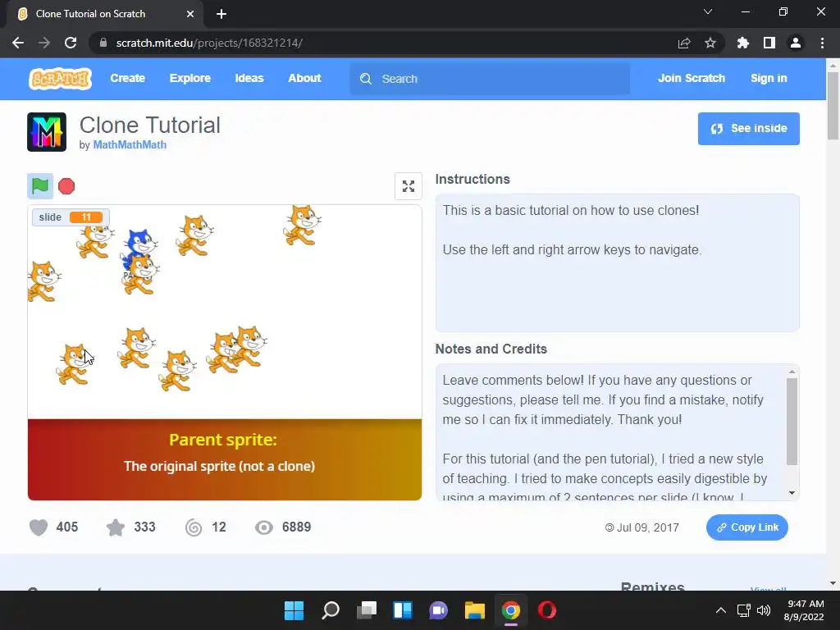Screen dimensions: 840x630
Task: Click Sign in
Action: (x=769, y=78)
